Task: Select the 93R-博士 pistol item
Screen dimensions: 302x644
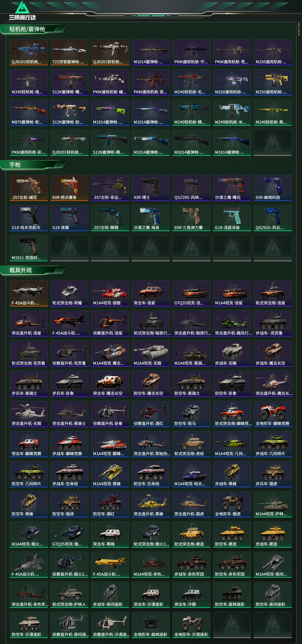Action: click(151, 188)
